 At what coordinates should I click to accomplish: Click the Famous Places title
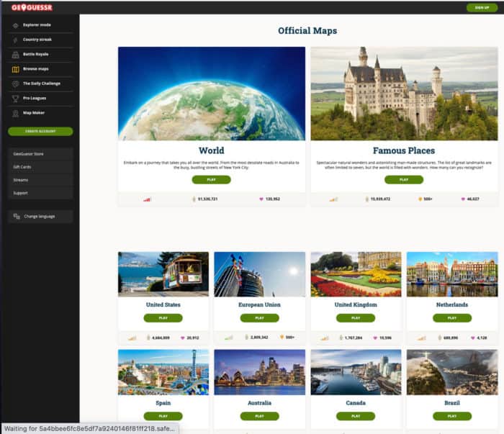[404, 150]
